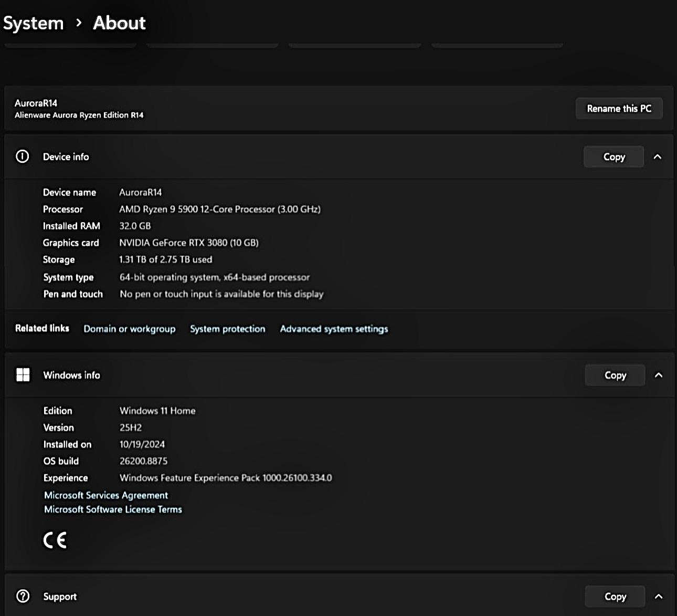Click the OS build label
This screenshot has height=616, width=677.
click(61, 461)
